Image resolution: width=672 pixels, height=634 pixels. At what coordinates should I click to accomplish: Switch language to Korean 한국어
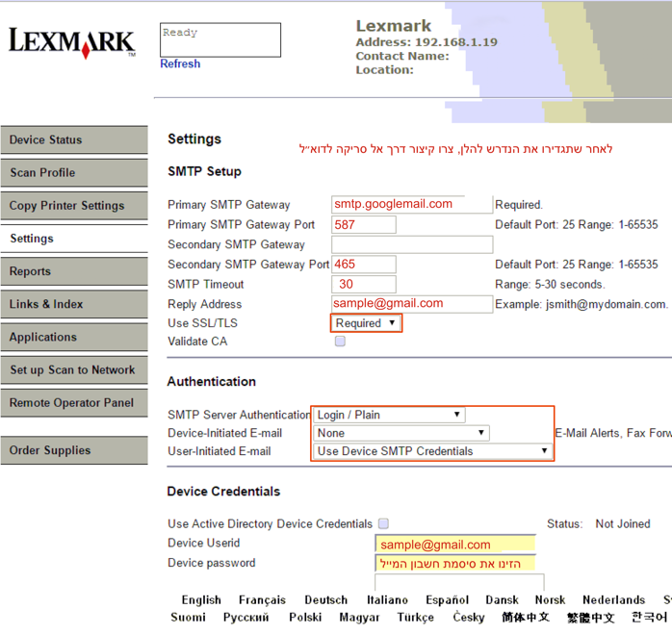pos(649,617)
